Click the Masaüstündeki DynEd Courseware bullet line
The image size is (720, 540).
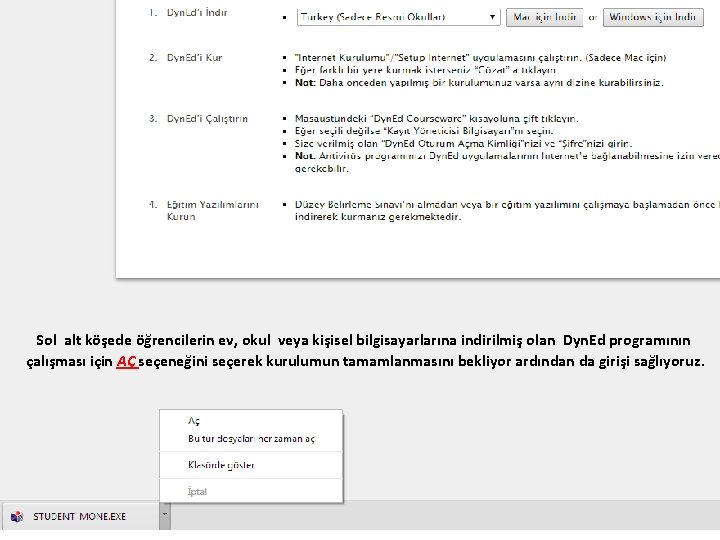click(437, 119)
